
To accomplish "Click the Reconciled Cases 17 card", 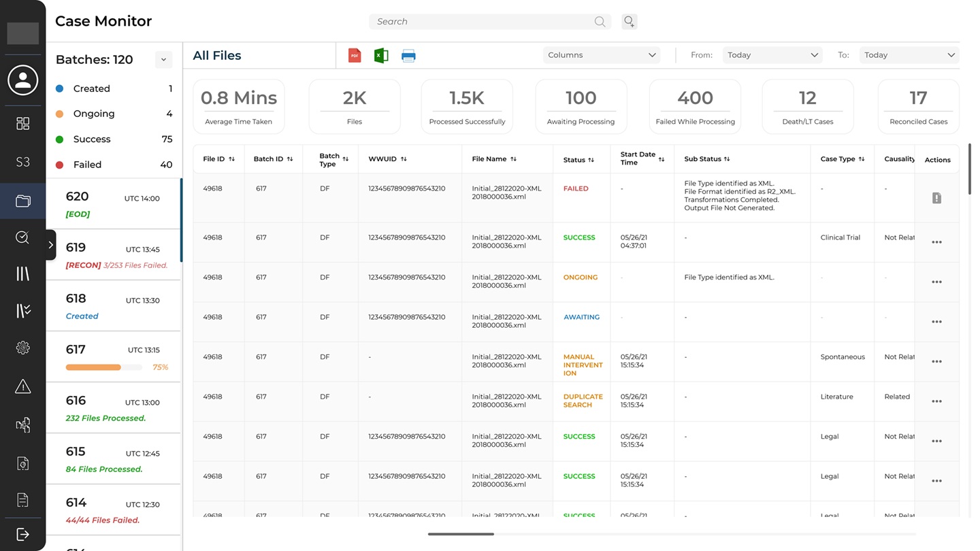I will click(918, 106).
